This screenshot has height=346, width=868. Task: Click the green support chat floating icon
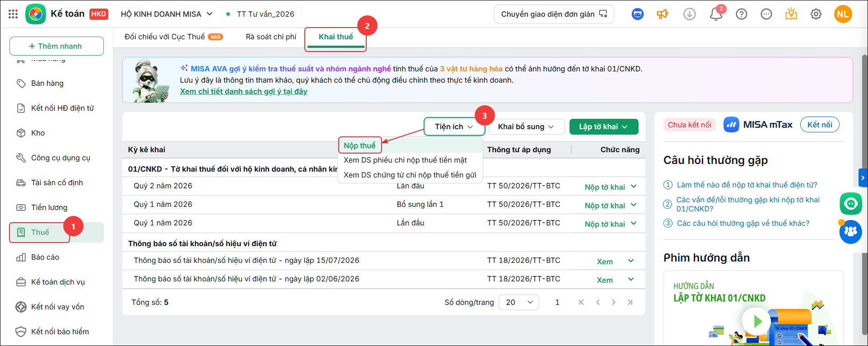coord(851,204)
